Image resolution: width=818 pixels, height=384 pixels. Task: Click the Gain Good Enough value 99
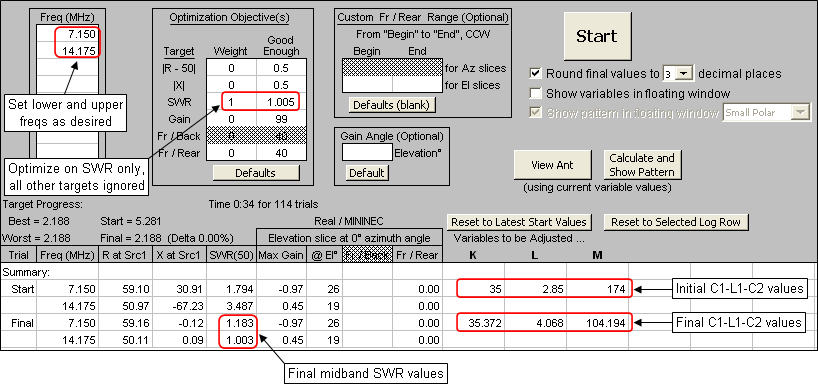[x=282, y=119]
